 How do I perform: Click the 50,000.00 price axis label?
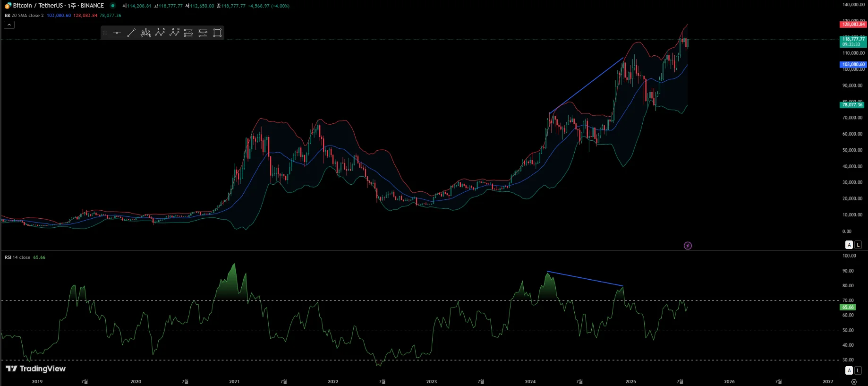tap(852, 150)
